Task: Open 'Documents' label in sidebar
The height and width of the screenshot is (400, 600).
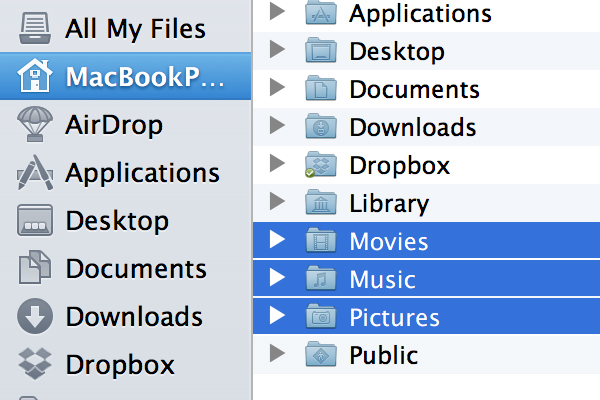Action: pos(136,269)
